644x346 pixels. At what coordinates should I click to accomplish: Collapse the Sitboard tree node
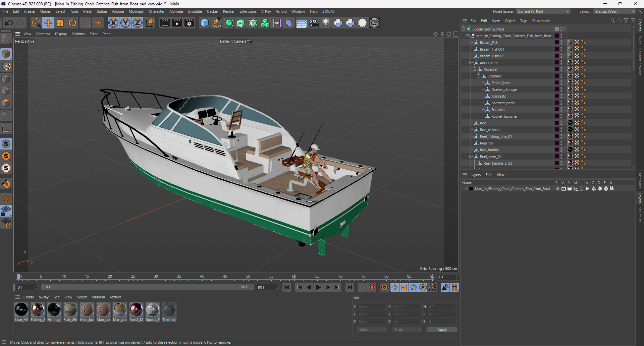point(479,76)
